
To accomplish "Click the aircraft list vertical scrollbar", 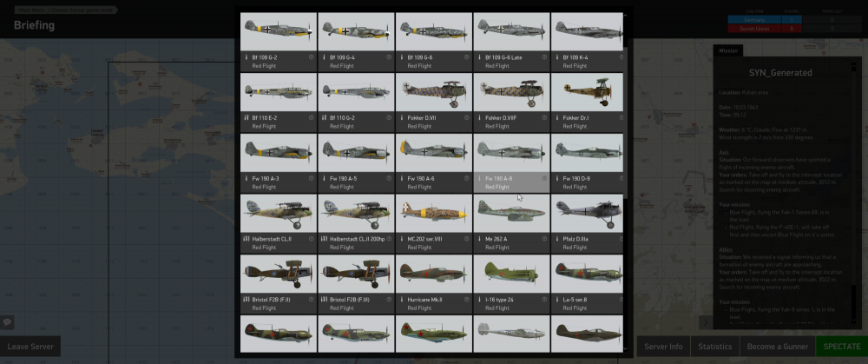I will pos(626,122).
